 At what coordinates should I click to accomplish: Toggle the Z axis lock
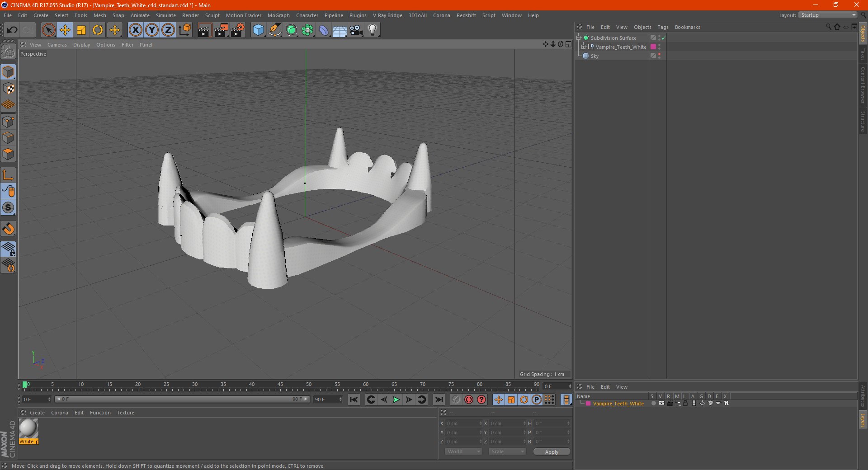[x=168, y=30]
